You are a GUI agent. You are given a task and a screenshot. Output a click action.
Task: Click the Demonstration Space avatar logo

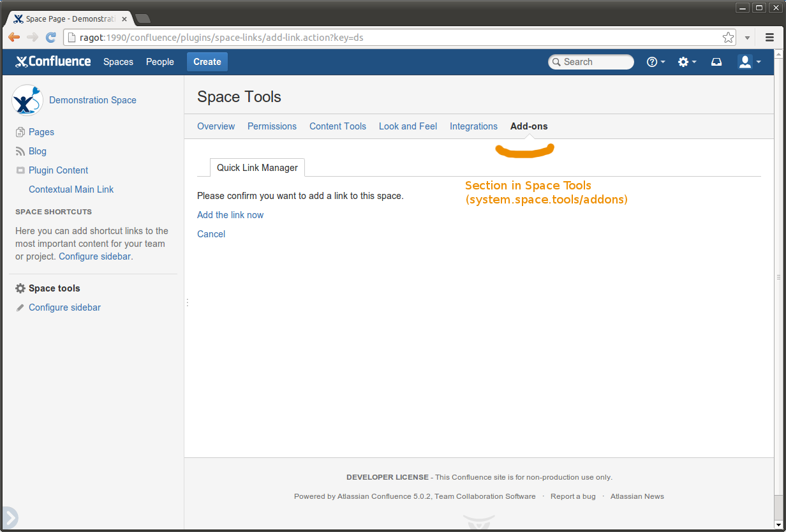[27, 100]
